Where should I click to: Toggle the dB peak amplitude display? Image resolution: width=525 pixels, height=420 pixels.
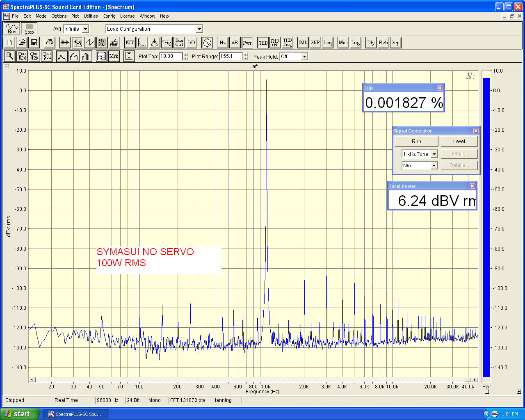click(235, 42)
